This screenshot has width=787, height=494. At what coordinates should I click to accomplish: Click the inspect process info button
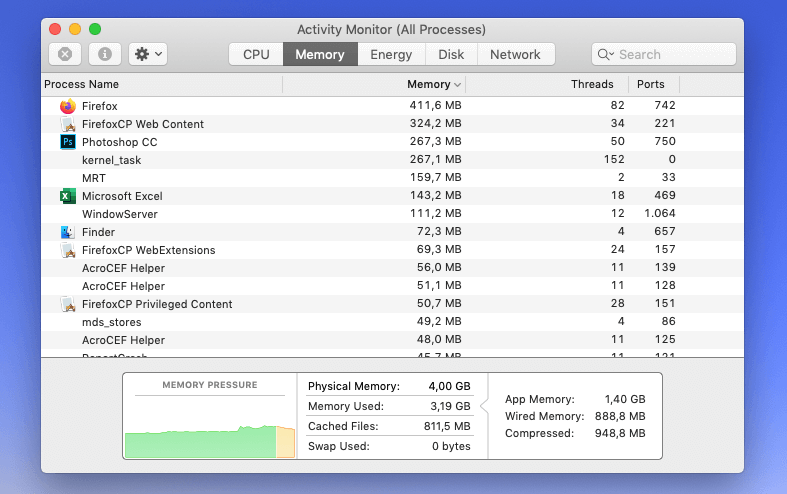[x=105, y=54]
